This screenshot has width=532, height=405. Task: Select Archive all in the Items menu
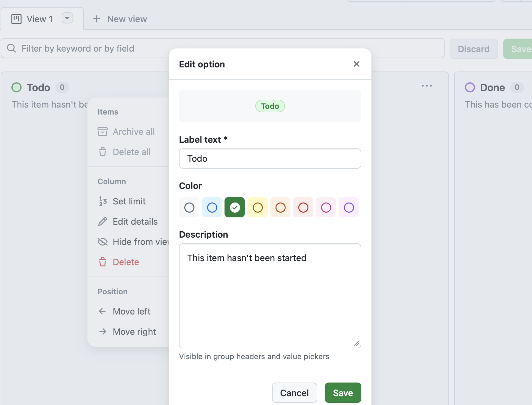133,132
